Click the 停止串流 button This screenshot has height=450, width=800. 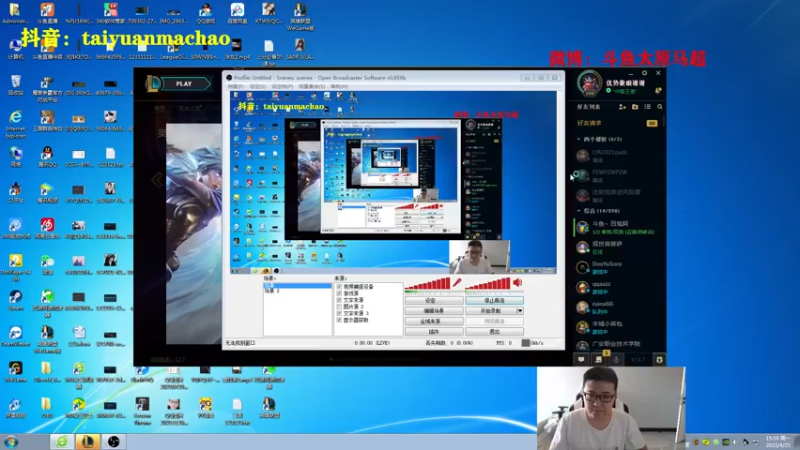(494, 301)
